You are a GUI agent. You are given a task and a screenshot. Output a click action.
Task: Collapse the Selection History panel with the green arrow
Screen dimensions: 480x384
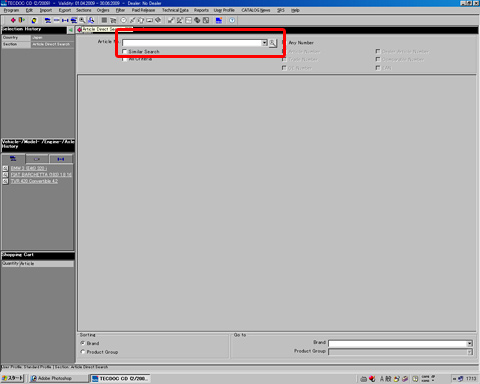tap(71, 30)
